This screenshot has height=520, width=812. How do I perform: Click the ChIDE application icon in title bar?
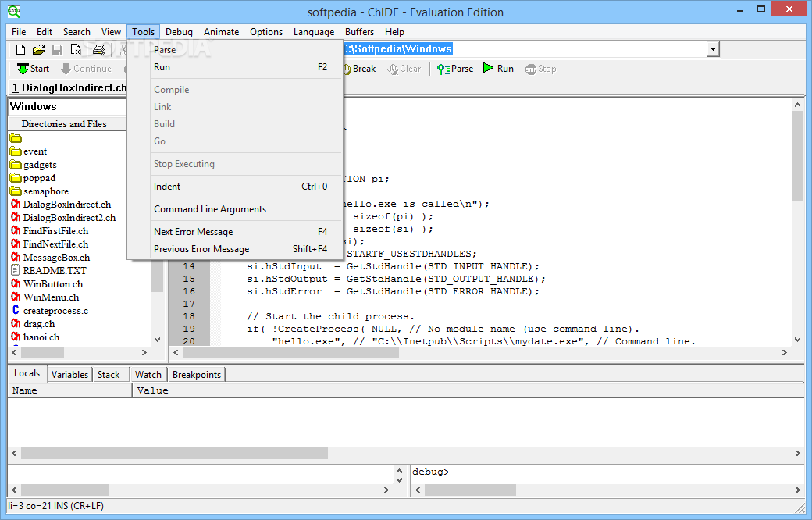pyautogui.click(x=15, y=12)
